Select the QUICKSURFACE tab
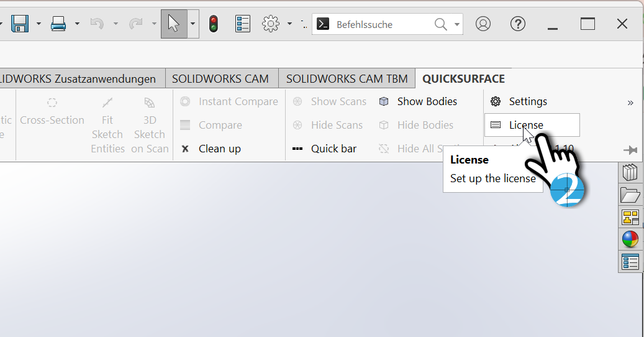Screen dimensions: 644x337 (464, 78)
